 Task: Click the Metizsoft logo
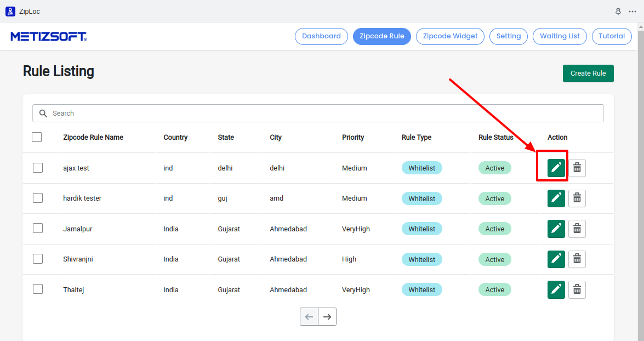click(x=49, y=36)
